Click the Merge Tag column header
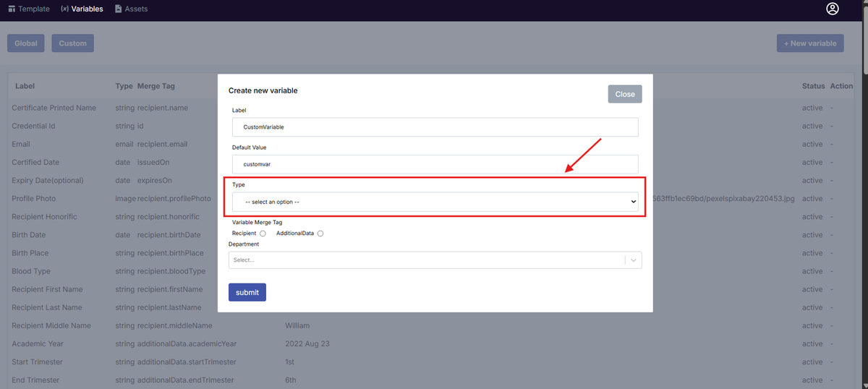Screen dimensions: 868x389 pyautogui.click(x=156, y=86)
